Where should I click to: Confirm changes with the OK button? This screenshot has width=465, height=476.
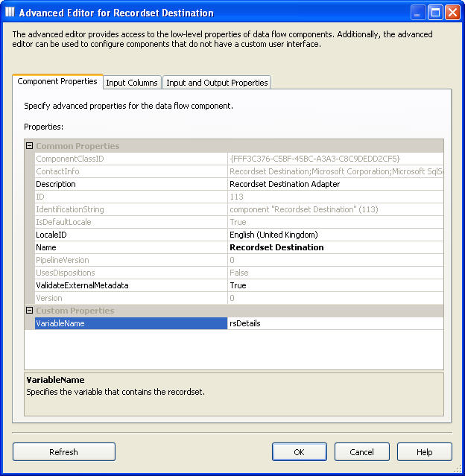(299, 451)
